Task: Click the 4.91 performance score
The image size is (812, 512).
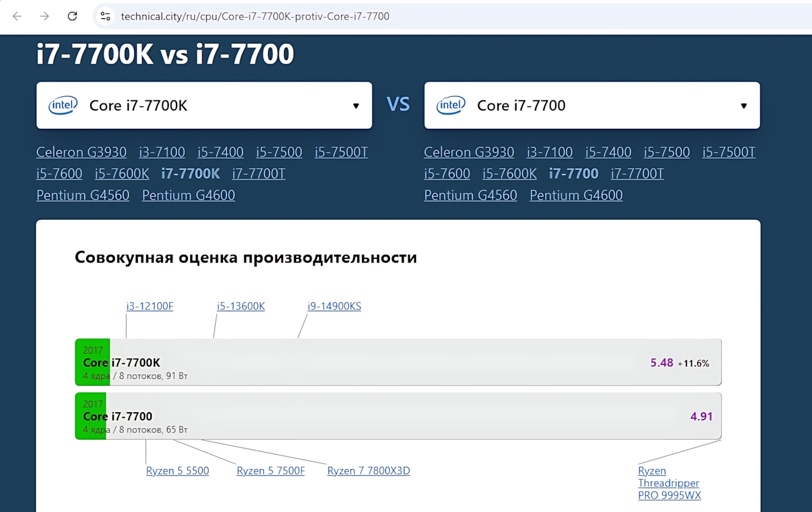Action: click(x=701, y=416)
